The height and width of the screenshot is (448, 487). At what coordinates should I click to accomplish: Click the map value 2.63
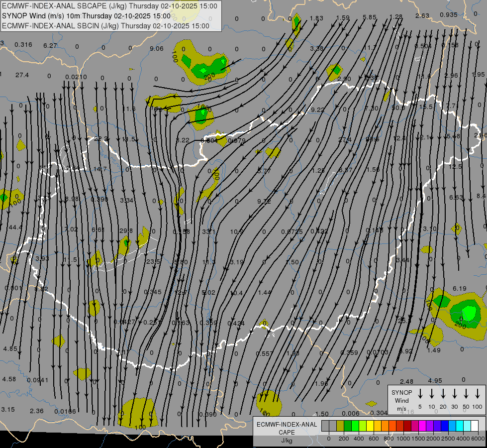[x=422, y=15]
